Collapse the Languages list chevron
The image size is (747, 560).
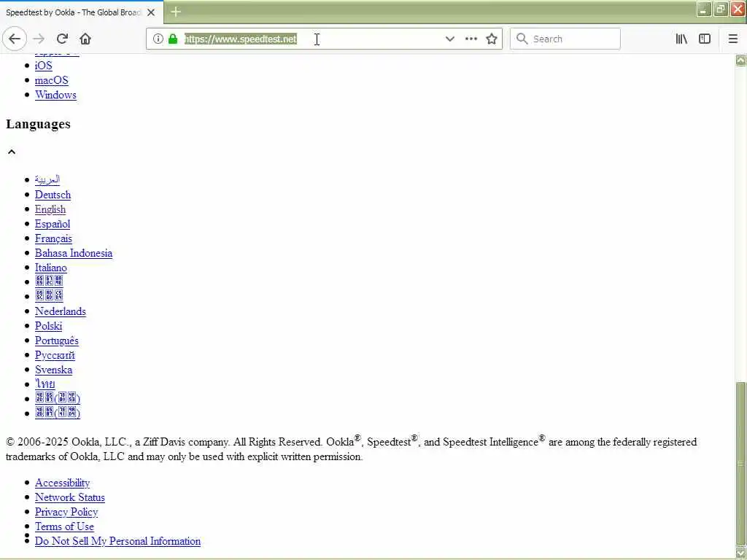coord(12,152)
